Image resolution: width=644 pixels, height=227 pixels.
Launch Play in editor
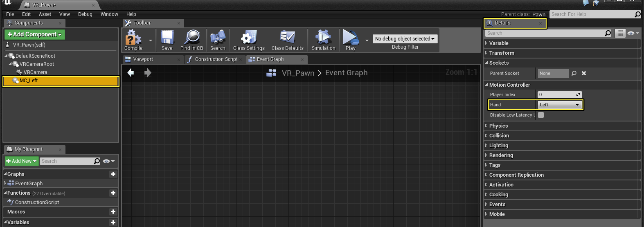351,40
